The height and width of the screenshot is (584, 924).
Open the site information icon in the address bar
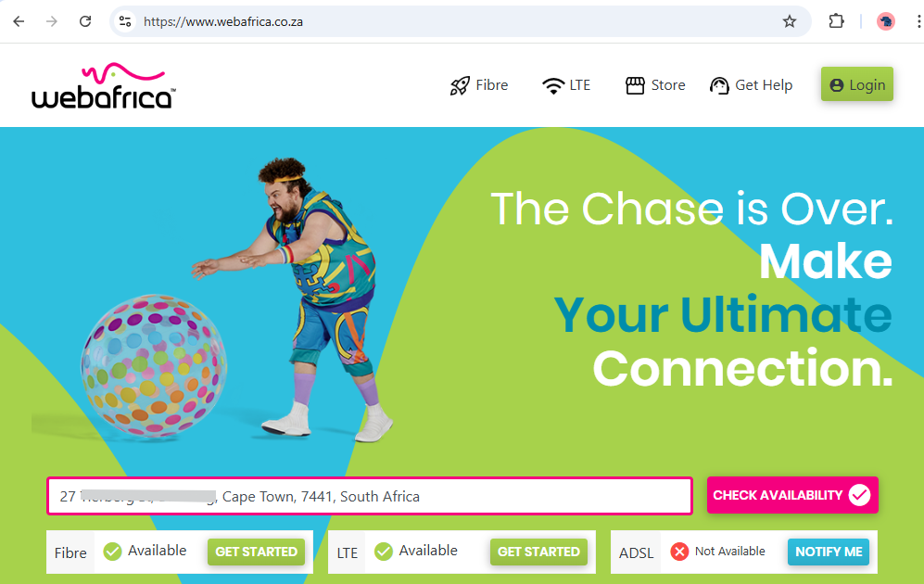tap(125, 22)
